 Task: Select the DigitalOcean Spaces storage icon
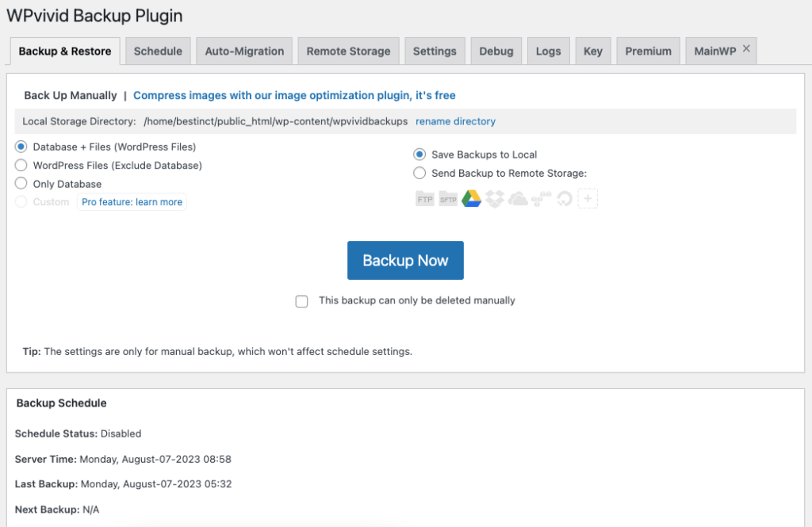pyautogui.click(x=565, y=198)
